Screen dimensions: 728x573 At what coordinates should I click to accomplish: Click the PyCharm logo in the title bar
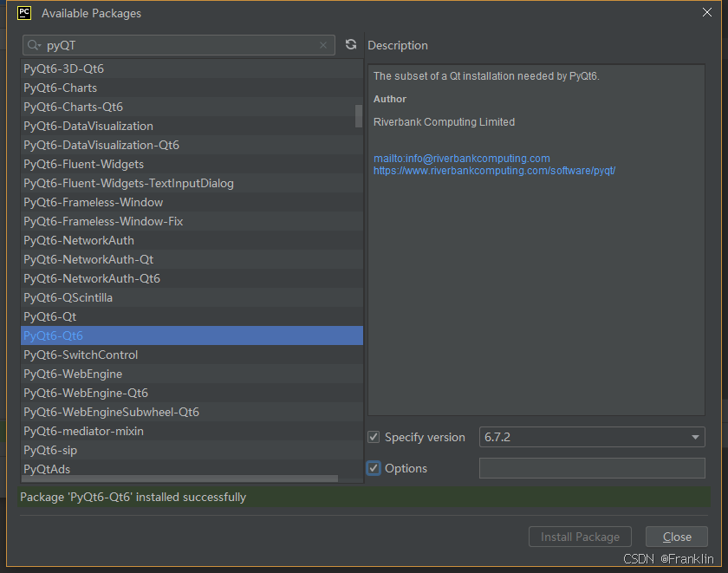(x=23, y=12)
